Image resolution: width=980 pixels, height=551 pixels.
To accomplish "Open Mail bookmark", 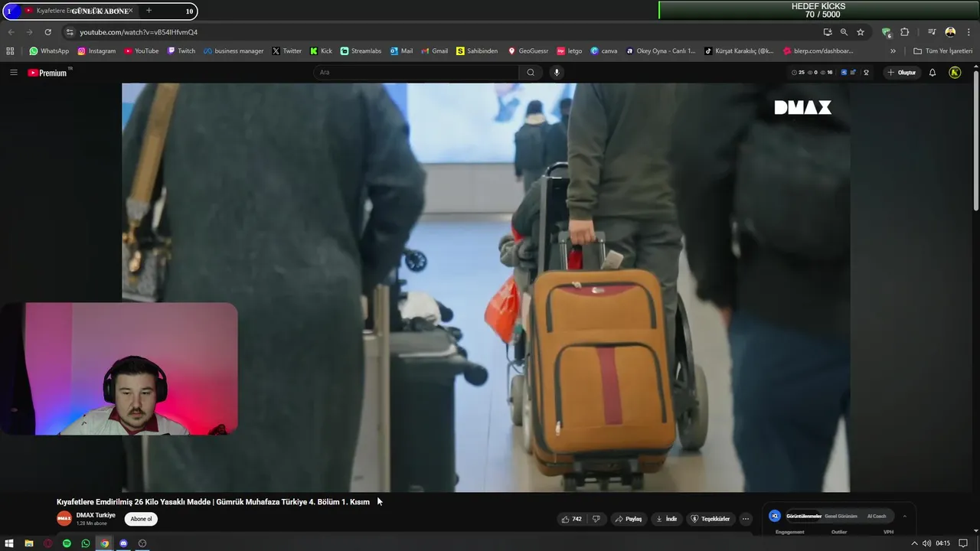I will pyautogui.click(x=401, y=51).
